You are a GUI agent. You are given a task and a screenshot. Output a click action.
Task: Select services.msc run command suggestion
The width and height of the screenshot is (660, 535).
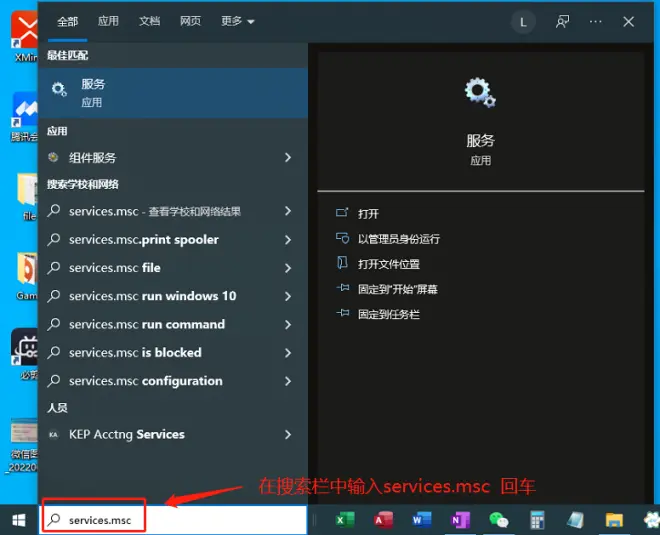173,325
